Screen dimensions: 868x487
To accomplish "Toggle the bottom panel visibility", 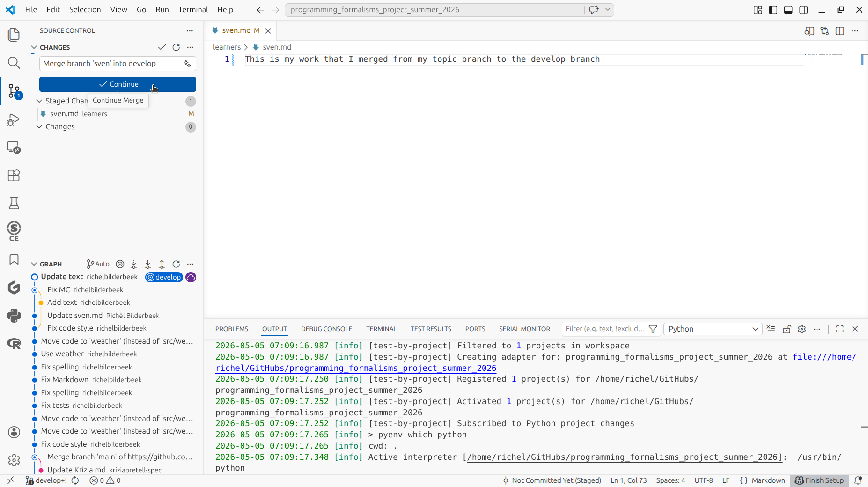I will 788,10.
